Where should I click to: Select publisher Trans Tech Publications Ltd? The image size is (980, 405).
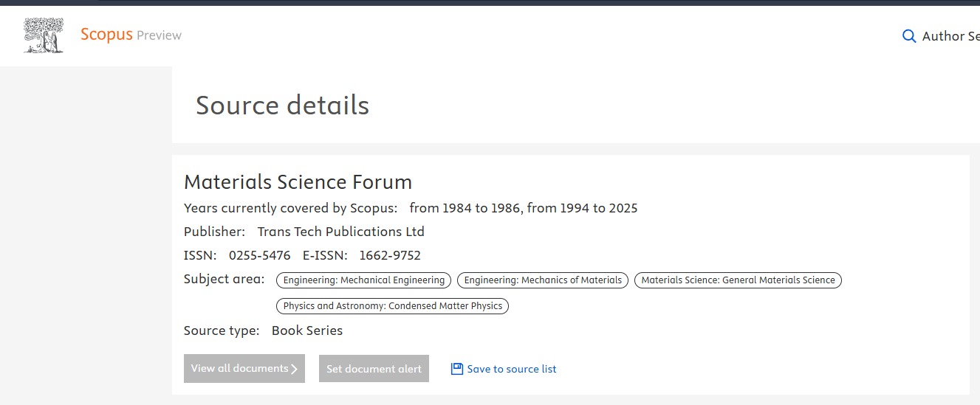point(340,232)
